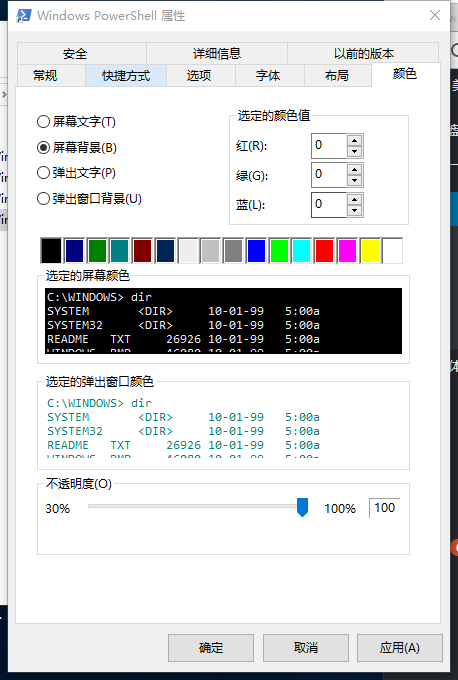Screen dimensions: 458x680
Task: Open the 布局 tab
Action: pos(337,75)
